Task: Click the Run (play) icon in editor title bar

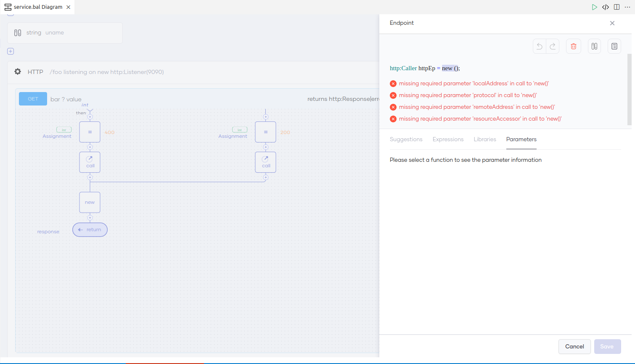Action: click(594, 7)
